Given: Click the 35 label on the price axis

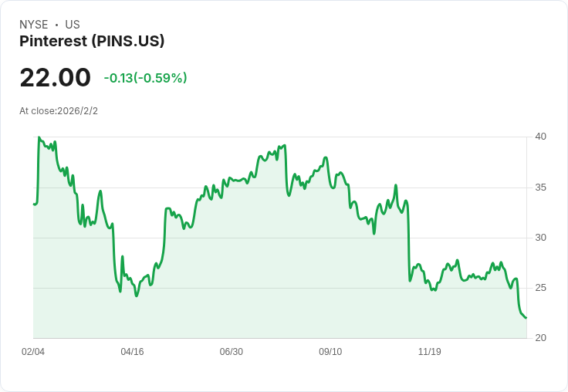Looking at the screenshot, I should click(541, 188).
